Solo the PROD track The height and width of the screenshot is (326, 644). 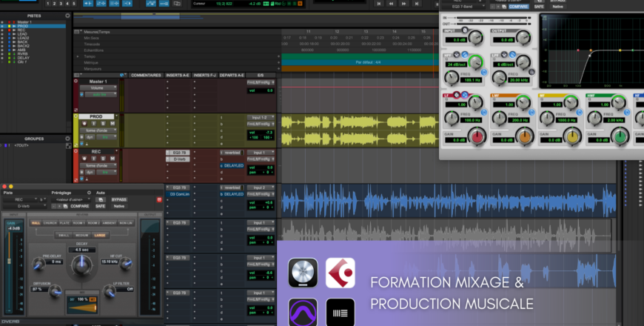(103, 123)
